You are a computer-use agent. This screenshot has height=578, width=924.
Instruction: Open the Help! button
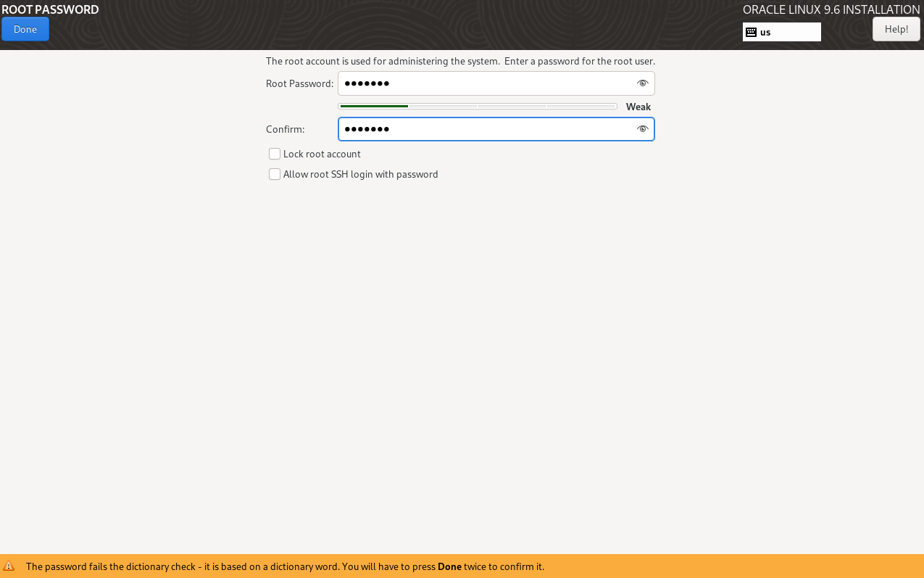(x=896, y=29)
